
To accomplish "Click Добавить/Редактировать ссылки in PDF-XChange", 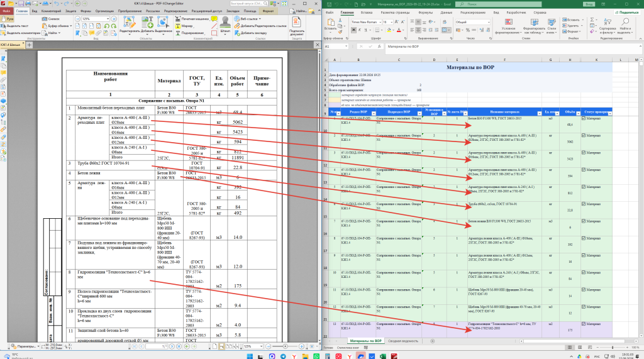I will pos(260,26).
